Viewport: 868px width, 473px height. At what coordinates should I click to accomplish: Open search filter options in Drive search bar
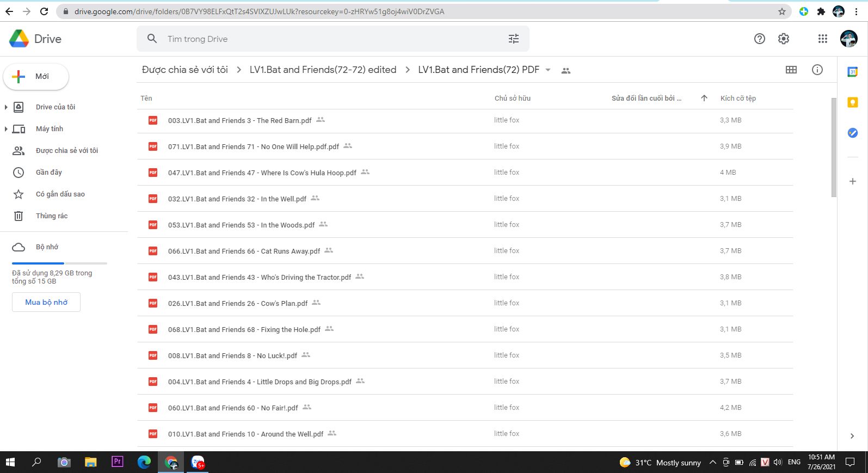[513, 39]
